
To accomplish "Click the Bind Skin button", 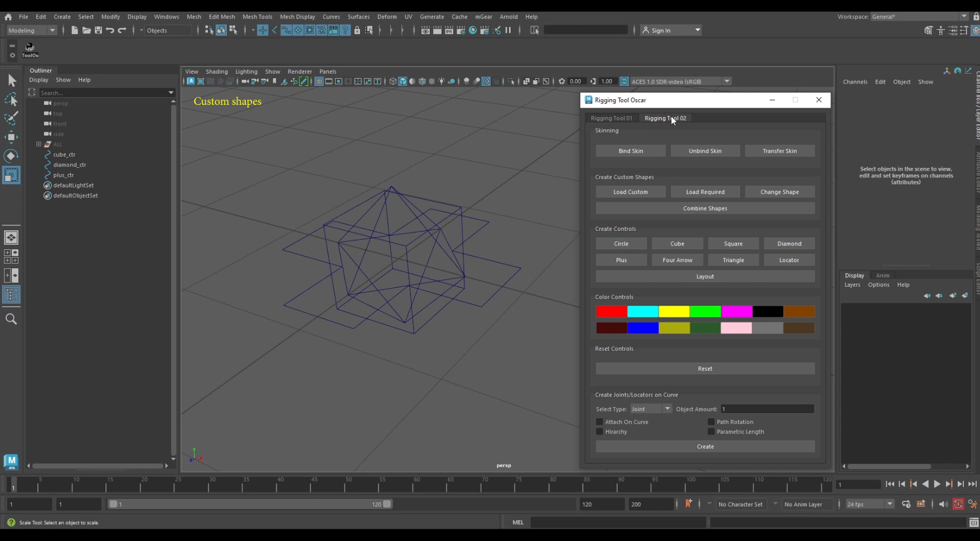I will (630, 151).
